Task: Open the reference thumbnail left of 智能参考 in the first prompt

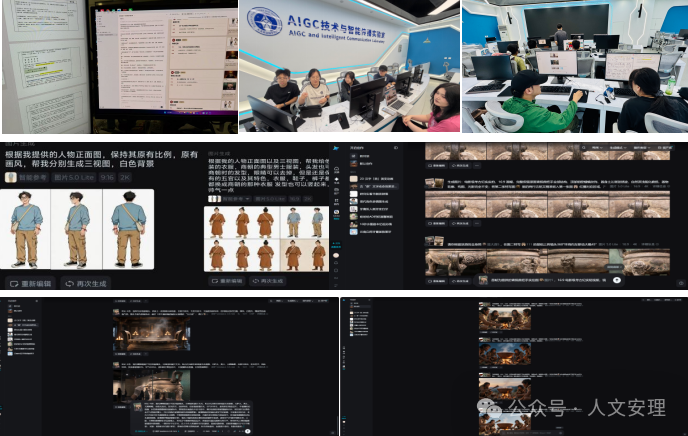Action: pyautogui.click(x=11, y=178)
